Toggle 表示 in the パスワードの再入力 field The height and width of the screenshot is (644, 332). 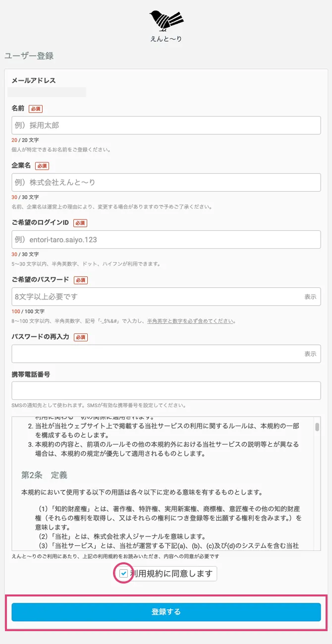tap(310, 354)
